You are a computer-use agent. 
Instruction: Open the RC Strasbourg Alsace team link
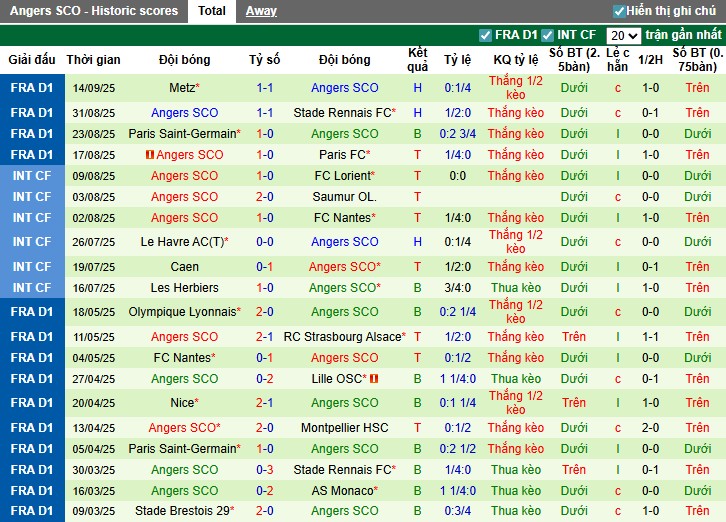343,337
